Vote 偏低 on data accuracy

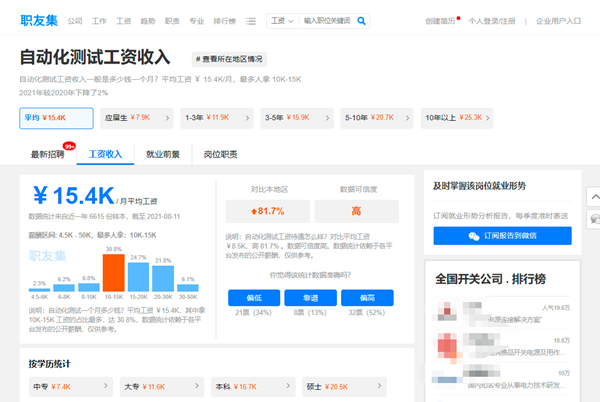click(x=254, y=298)
